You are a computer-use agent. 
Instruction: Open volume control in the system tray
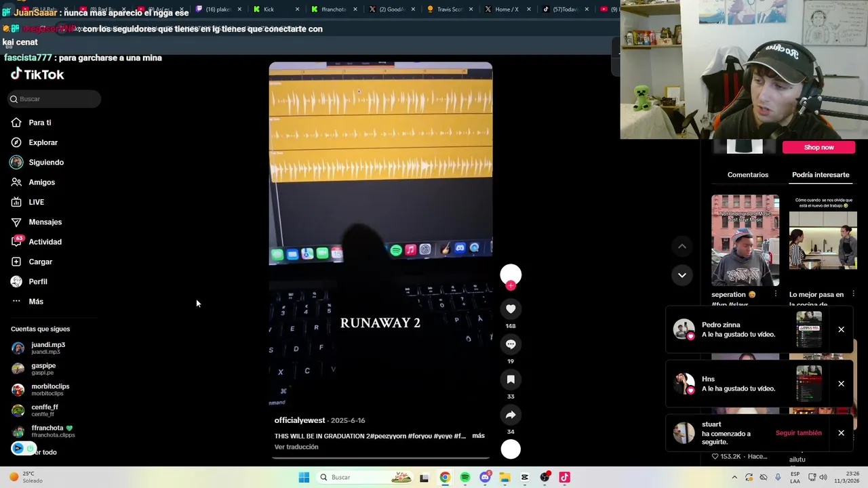click(823, 477)
